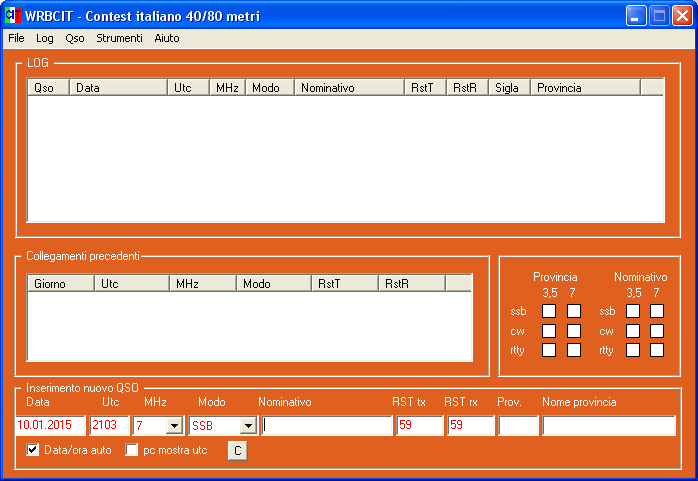
Task: Click the LOG Utc column header
Action: 188,87
